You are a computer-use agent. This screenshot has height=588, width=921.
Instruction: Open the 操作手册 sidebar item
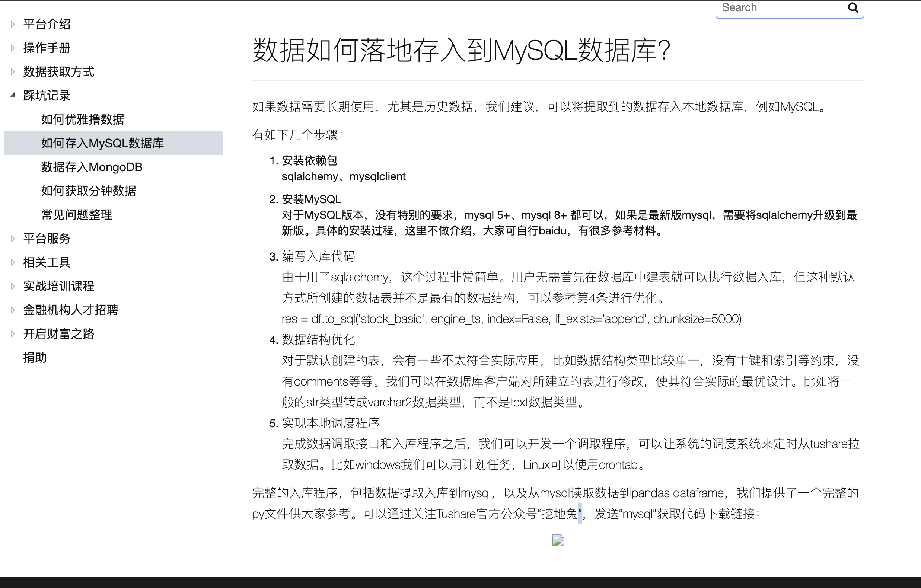pos(47,48)
